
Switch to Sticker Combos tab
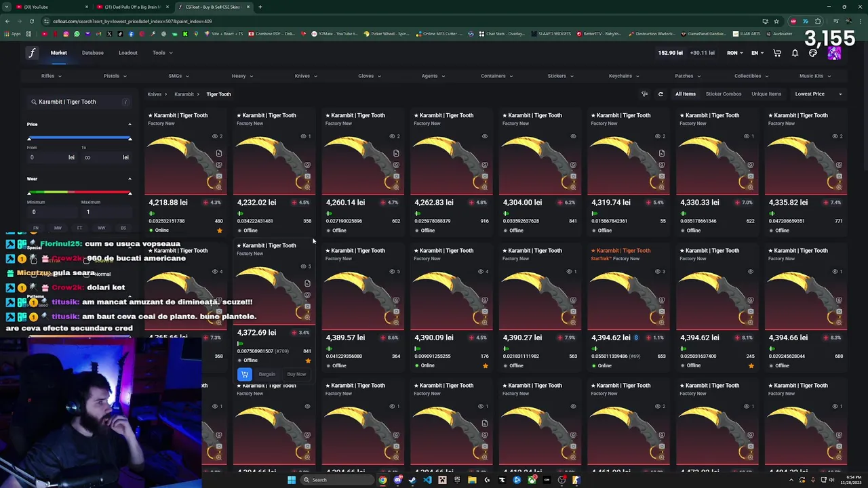click(724, 94)
